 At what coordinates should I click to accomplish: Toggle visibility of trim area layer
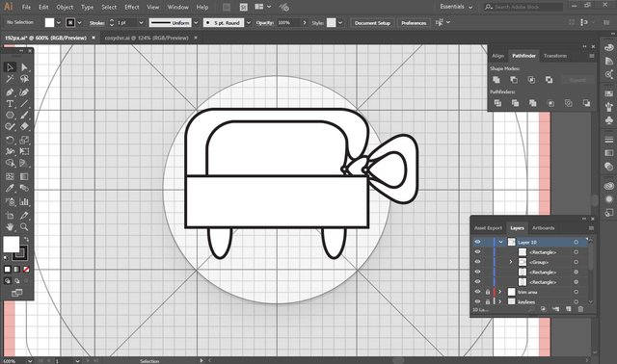click(x=477, y=292)
